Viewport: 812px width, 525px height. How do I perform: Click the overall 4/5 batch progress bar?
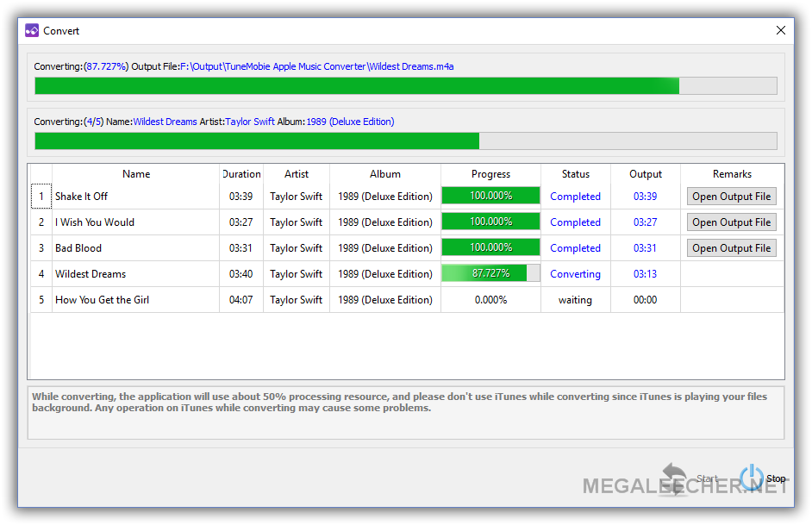[x=406, y=141]
